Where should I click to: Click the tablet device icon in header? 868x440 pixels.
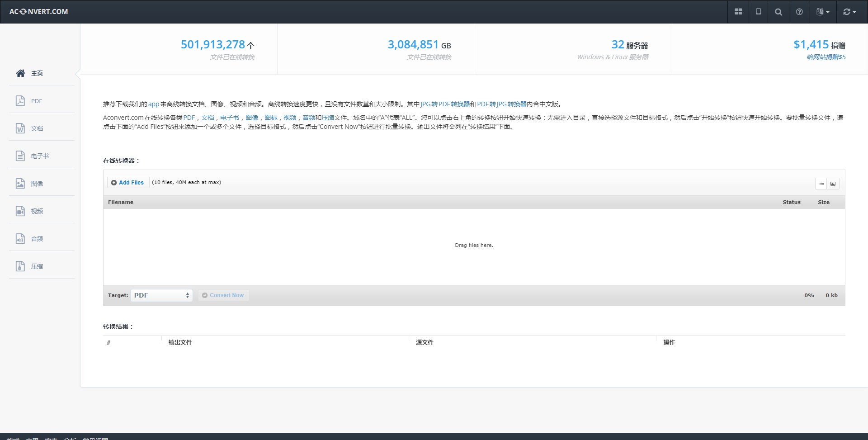pyautogui.click(x=758, y=12)
